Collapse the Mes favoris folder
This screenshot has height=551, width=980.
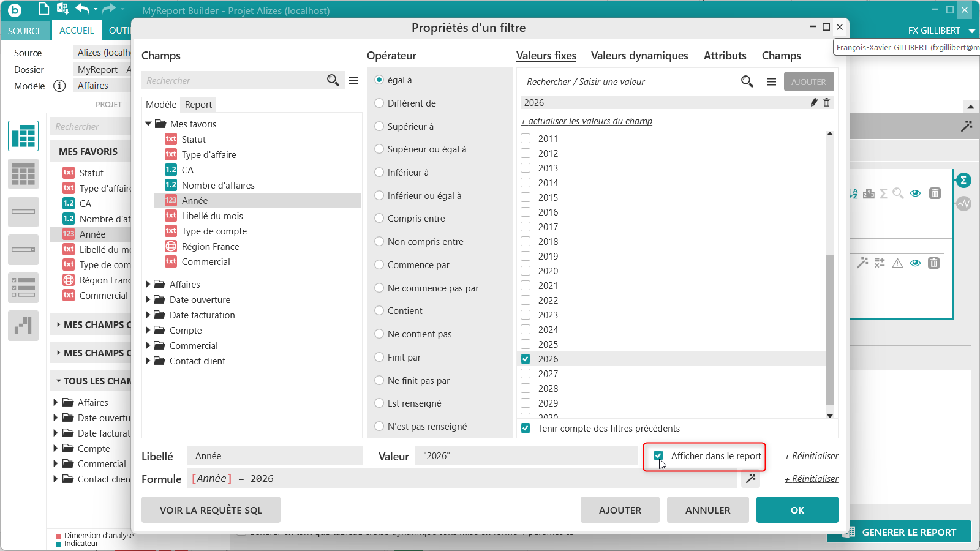point(148,124)
